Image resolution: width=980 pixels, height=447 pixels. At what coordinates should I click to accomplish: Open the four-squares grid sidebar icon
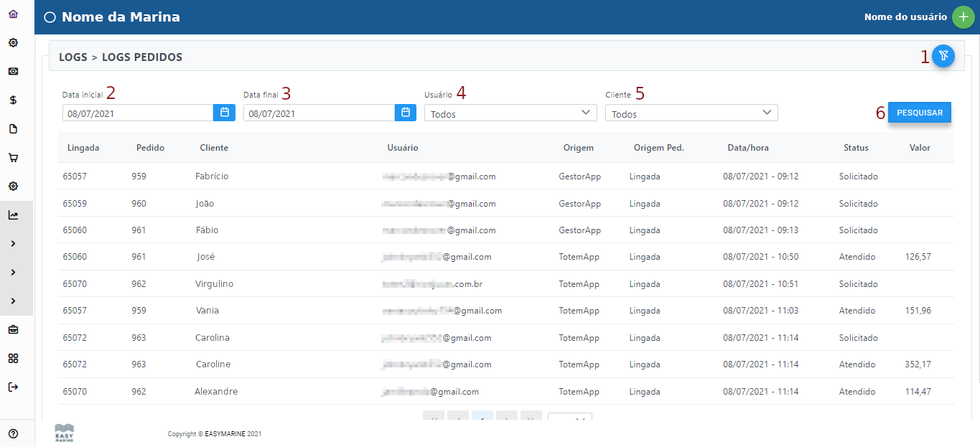(13, 359)
